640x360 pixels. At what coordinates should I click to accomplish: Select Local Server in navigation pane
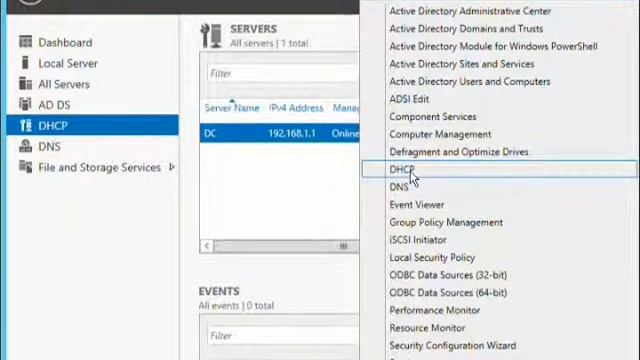(68, 63)
